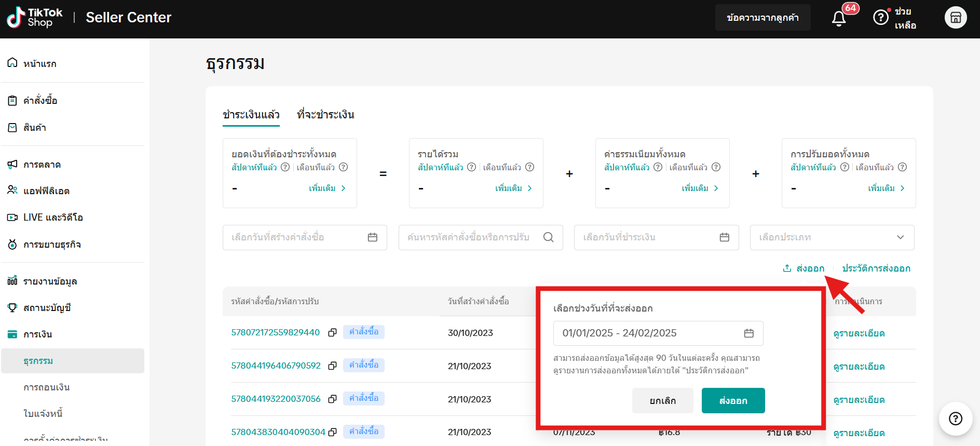Viewport: 980px width, 446px height.
Task: Expand เพิ่มเติม in การปรับยอดทั้งหมด card
Action: pos(886,188)
